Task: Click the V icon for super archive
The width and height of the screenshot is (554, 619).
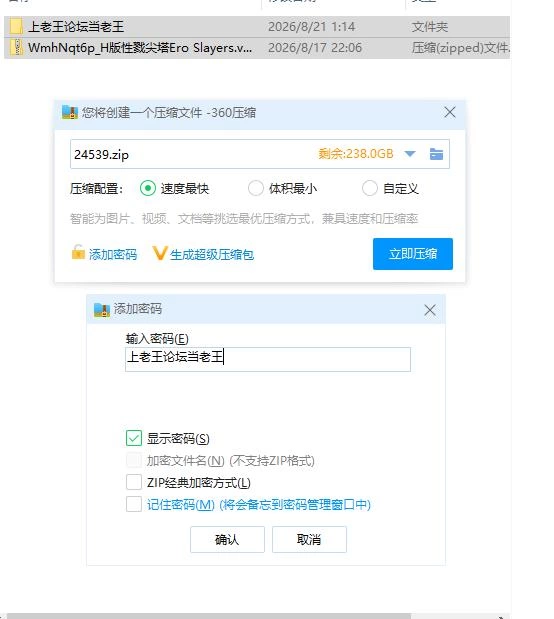Action: click(x=160, y=253)
